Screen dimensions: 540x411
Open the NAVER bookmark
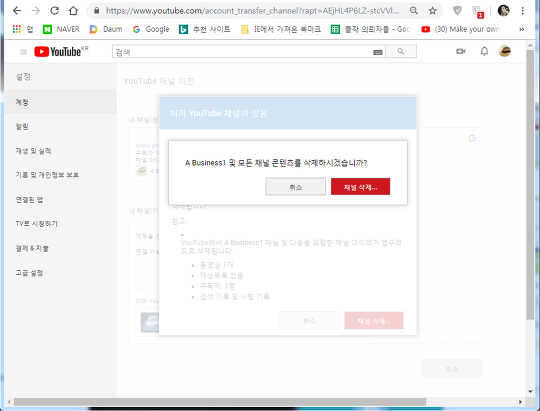[61, 29]
